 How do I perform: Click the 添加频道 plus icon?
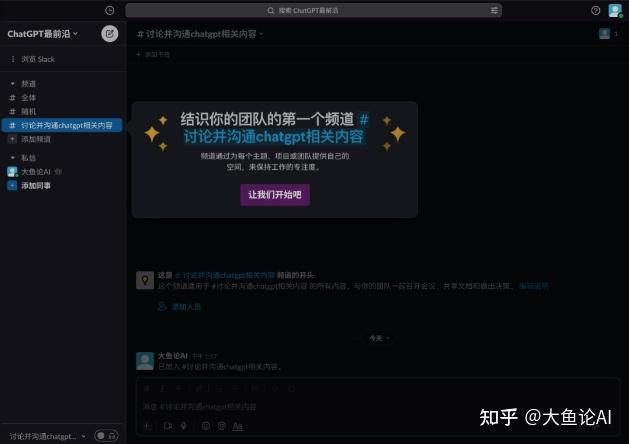12,139
